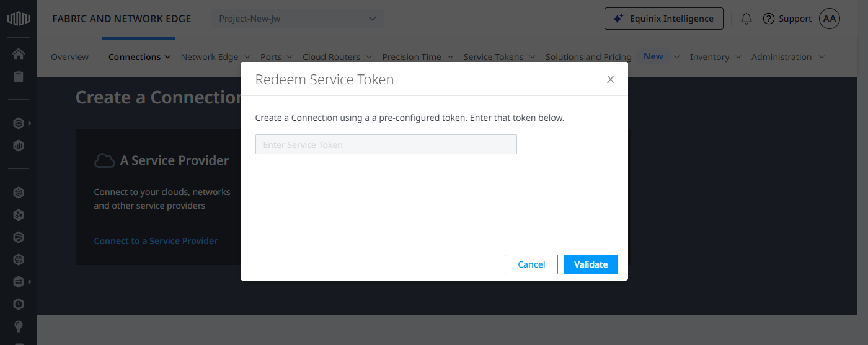This screenshot has height=345, width=868.
Task: Open the Service Tokens menu
Action: pyautogui.click(x=499, y=57)
